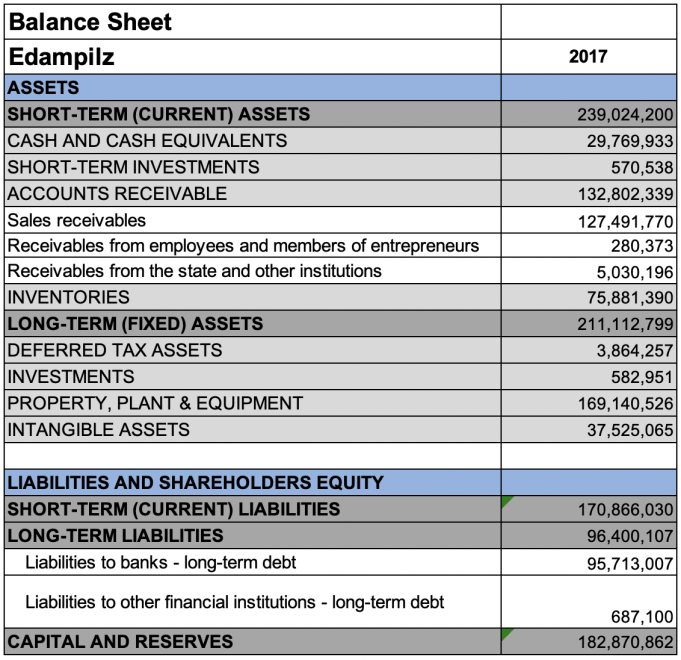Click the value 95,713,007

(x=630, y=564)
